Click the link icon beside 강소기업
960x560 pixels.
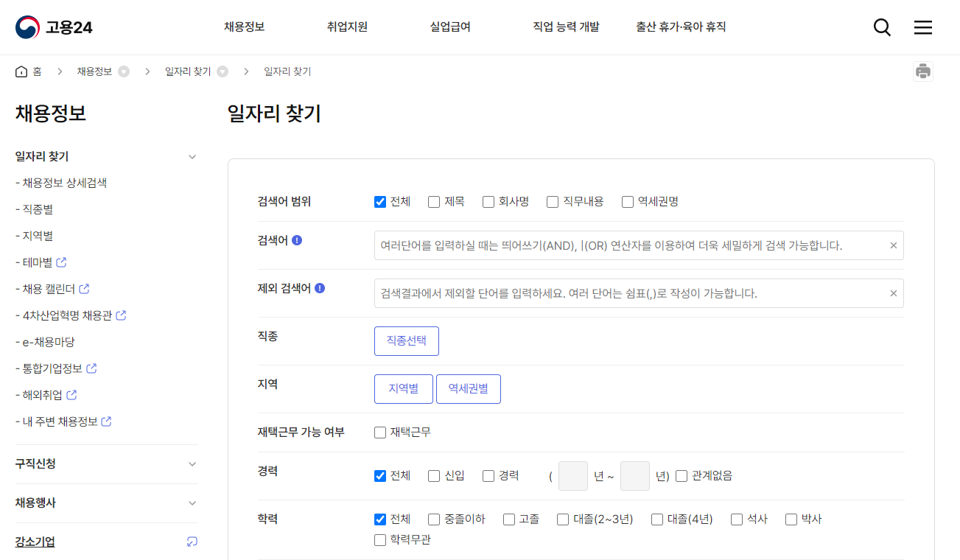coord(192,542)
